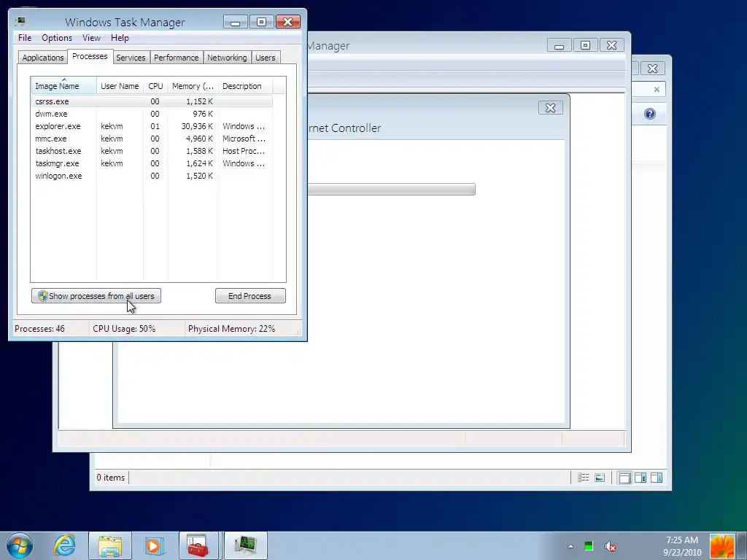Click the small x in the back window search box
The height and width of the screenshot is (560, 747).
[x=657, y=89]
